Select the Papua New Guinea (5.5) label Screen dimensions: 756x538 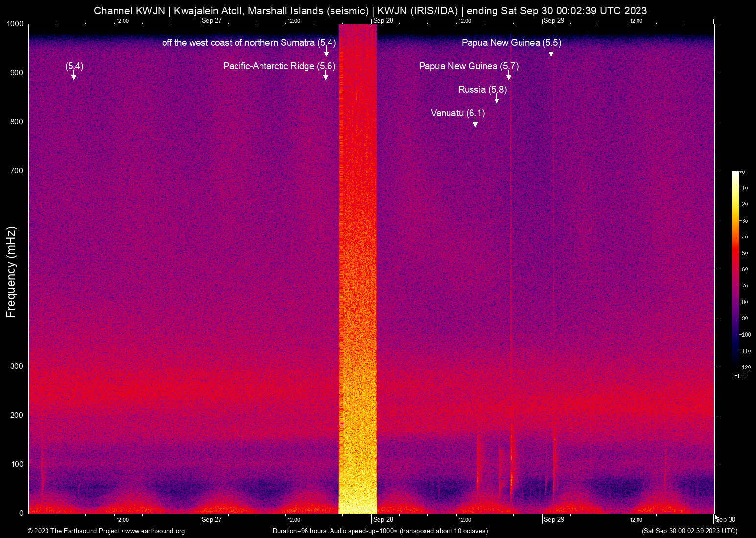point(511,43)
